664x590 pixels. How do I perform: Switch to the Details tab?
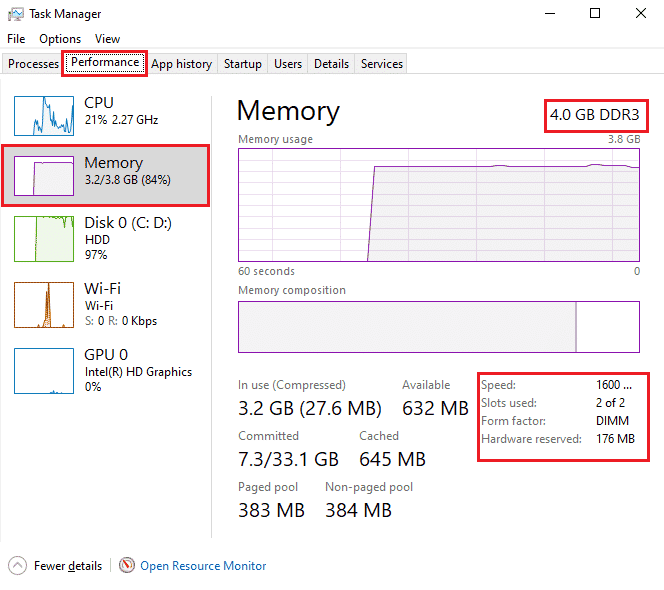(x=331, y=64)
